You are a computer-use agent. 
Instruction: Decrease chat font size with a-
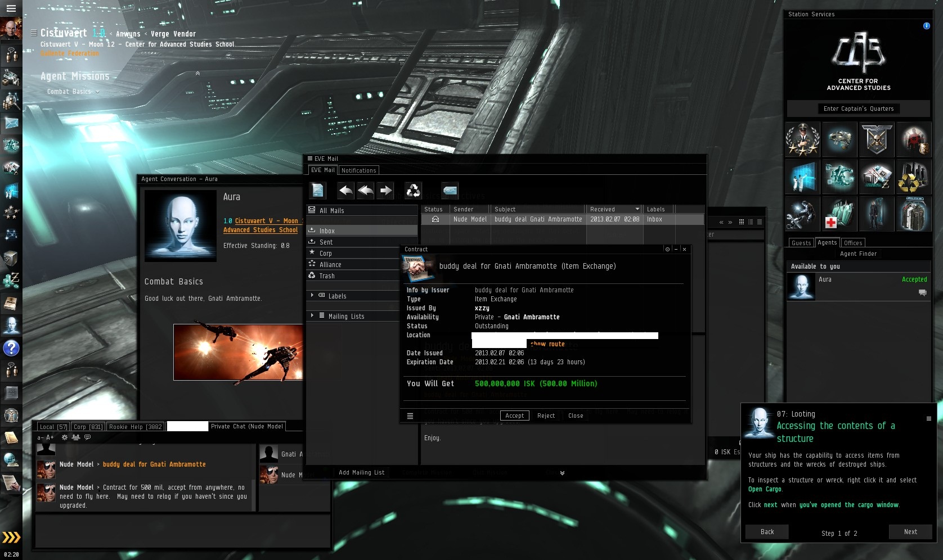40,437
